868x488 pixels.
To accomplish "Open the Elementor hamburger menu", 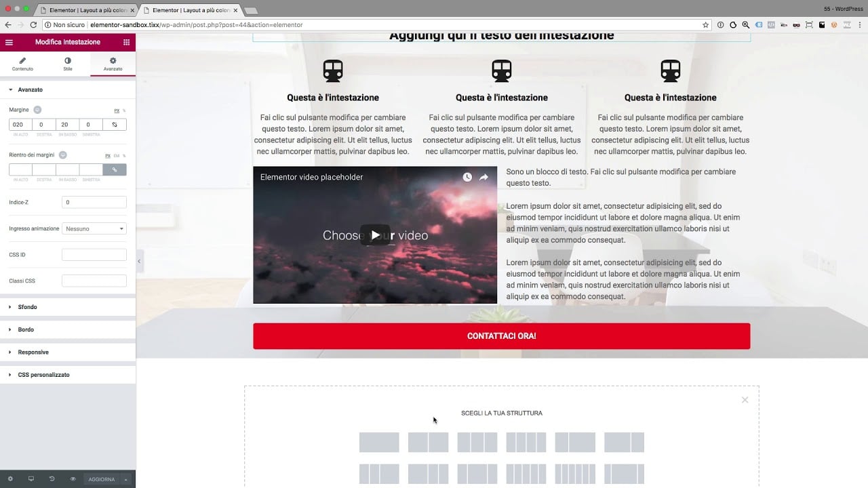I will coord(9,42).
